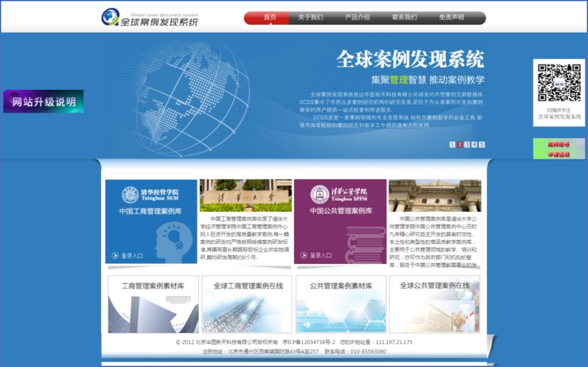Open the 关于我们 menu item
Viewport: 588px width, 367px height.
tap(310, 18)
